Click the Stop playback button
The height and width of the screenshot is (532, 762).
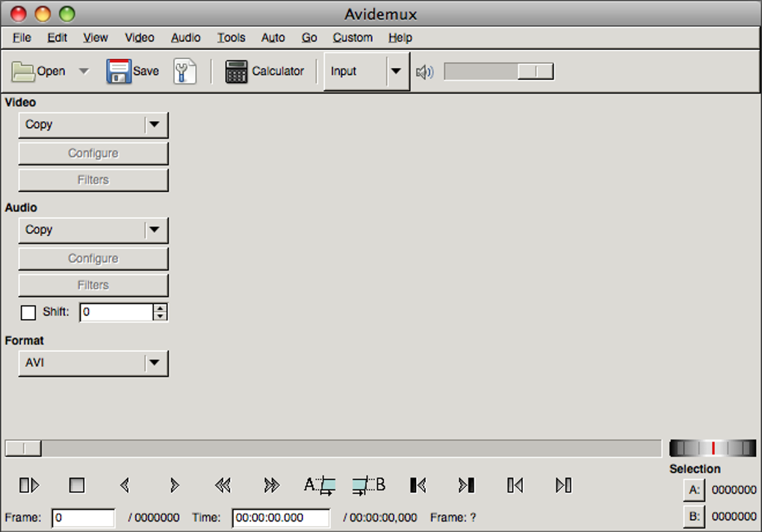(x=77, y=485)
